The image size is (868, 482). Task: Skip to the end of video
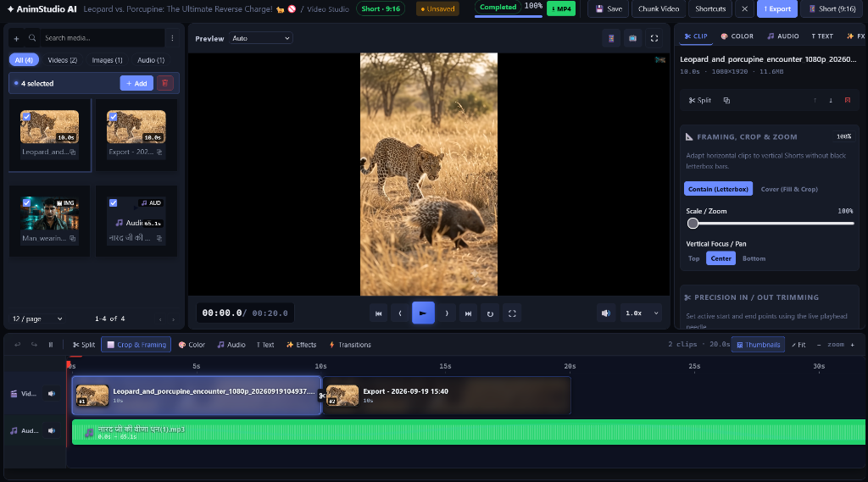click(x=468, y=313)
